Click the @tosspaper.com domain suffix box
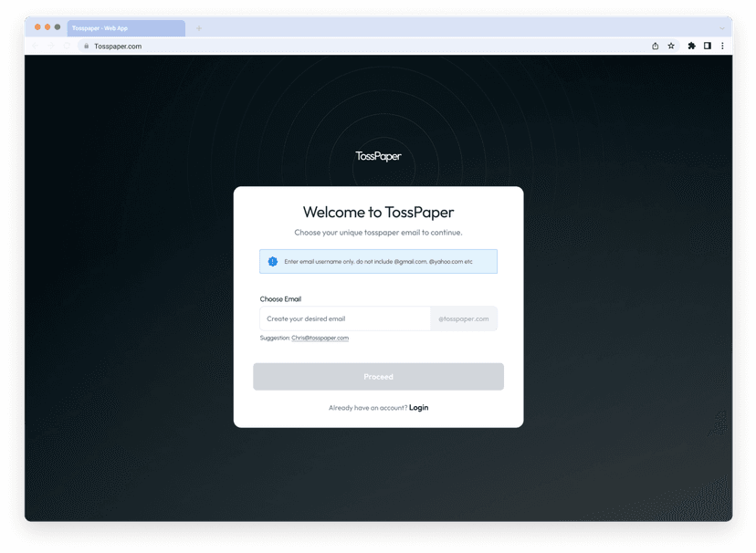 tap(464, 318)
